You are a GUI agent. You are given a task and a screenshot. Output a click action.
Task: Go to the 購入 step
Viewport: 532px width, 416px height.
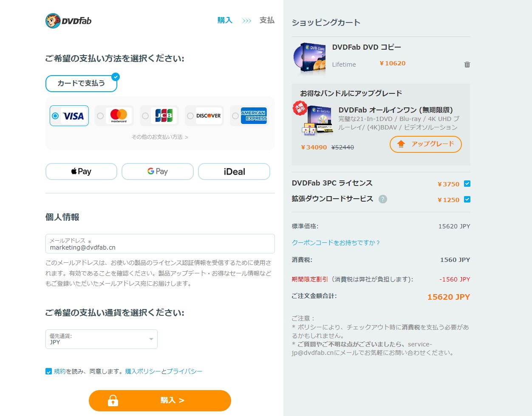(225, 20)
